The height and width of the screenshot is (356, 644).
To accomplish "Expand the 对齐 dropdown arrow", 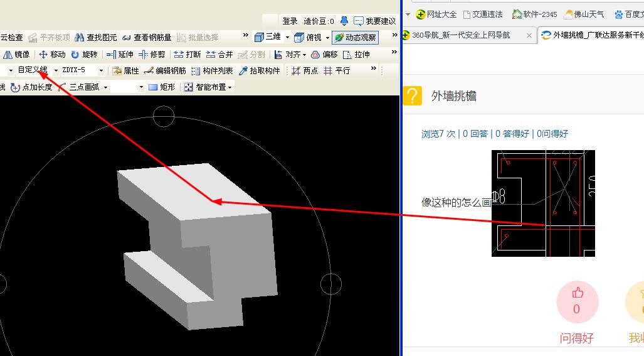I will [x=304, y=55].
